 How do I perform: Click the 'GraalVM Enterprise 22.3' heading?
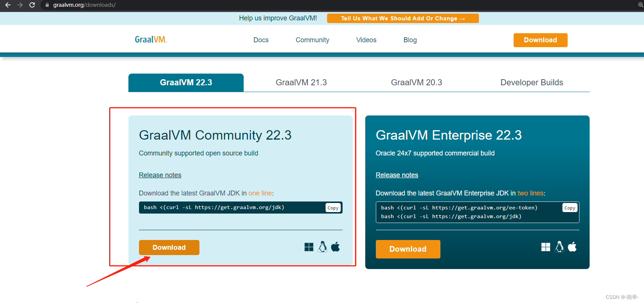click(449, 135)
